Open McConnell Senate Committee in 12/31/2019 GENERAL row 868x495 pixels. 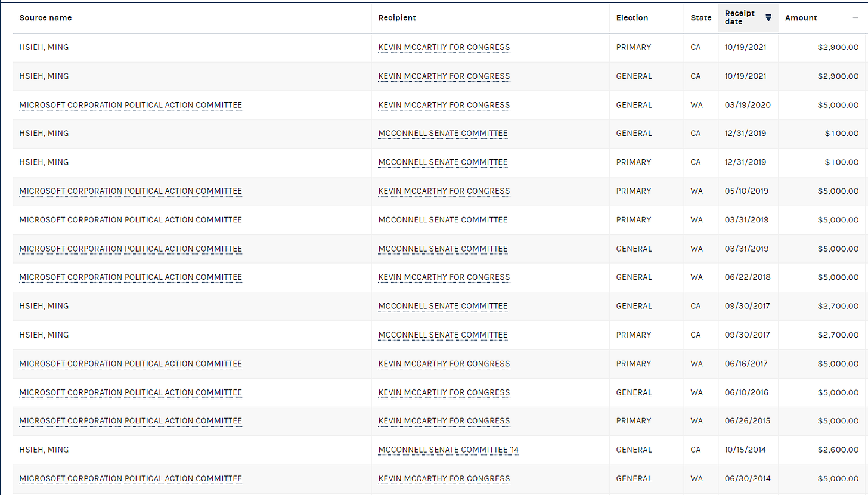click(x=443, y=134)
